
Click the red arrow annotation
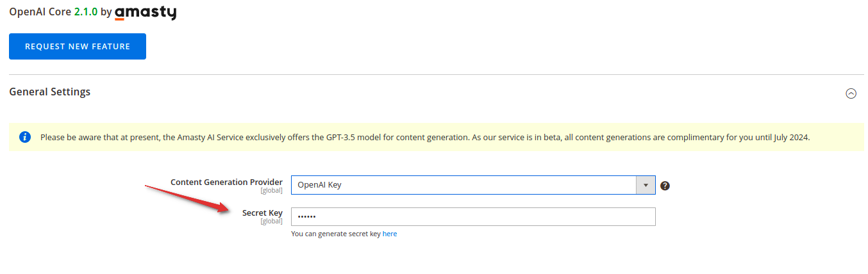tap(187, 199)
